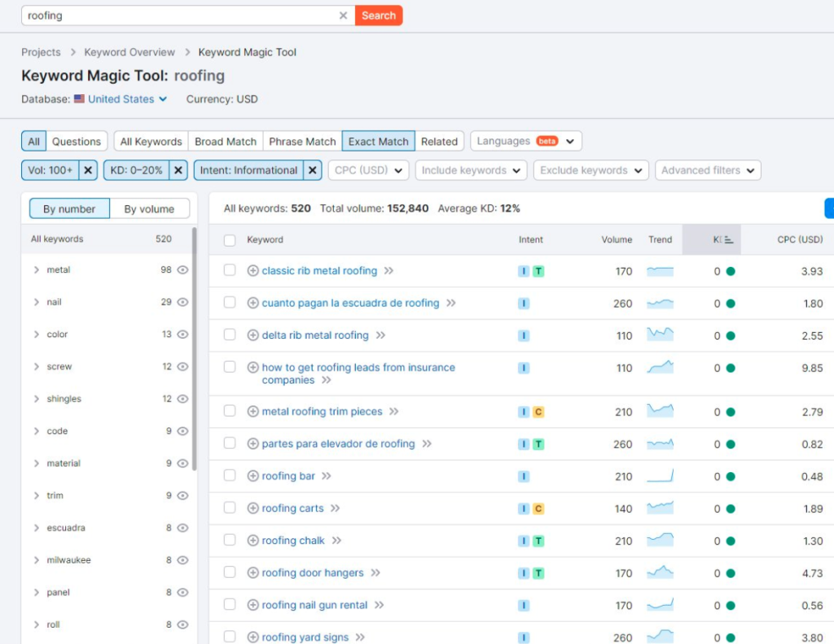Expand the color keyword group

(x=37, y=335)
